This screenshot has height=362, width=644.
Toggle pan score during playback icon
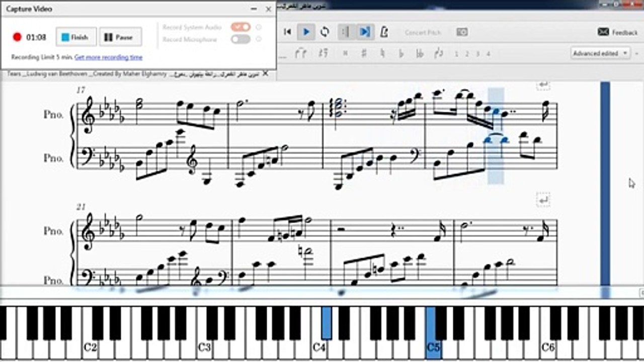[x=365, y=32]
